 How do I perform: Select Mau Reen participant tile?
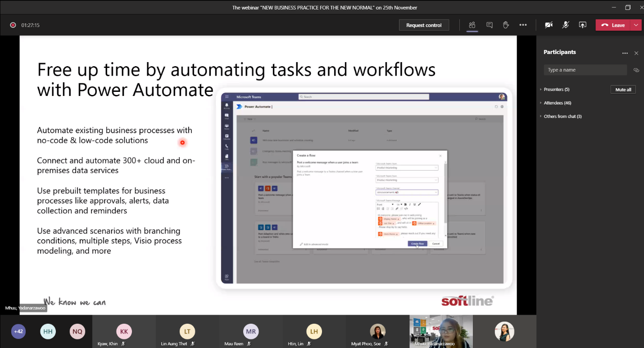[251, 331]
